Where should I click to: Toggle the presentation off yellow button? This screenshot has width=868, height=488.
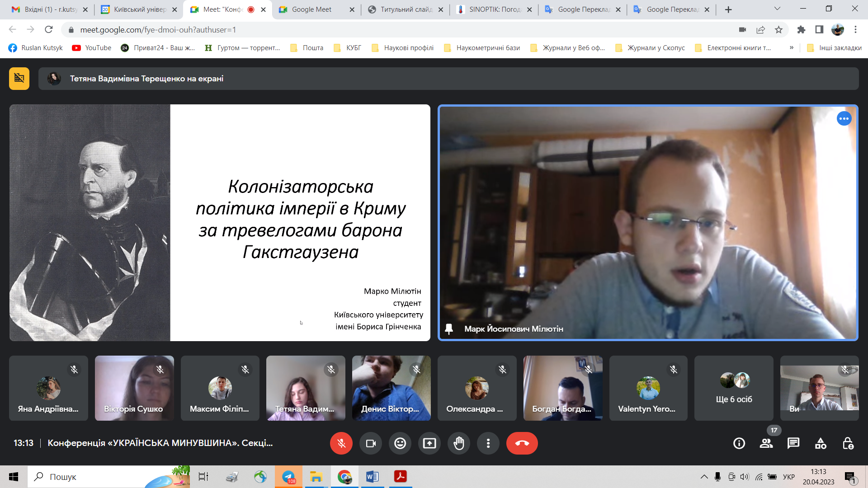click(x=19, y=79)
